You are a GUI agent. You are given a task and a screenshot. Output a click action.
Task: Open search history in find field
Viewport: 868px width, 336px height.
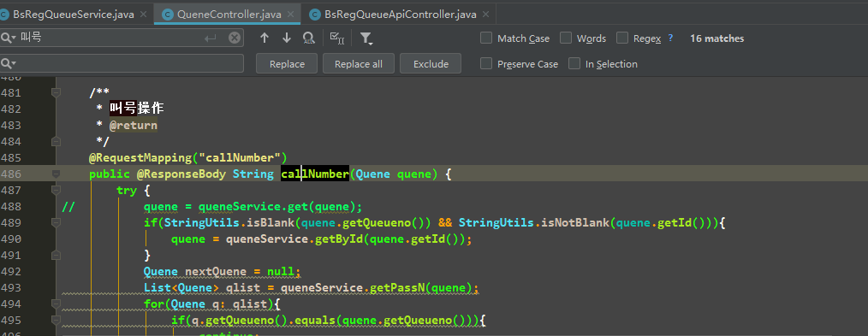tap(9, 38)
